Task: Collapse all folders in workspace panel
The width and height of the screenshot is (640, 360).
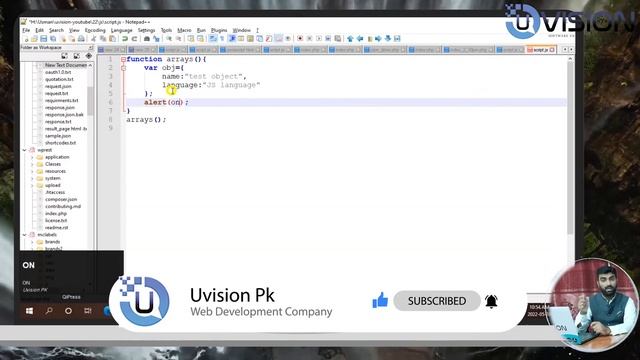Action: (x=76, y=56)
